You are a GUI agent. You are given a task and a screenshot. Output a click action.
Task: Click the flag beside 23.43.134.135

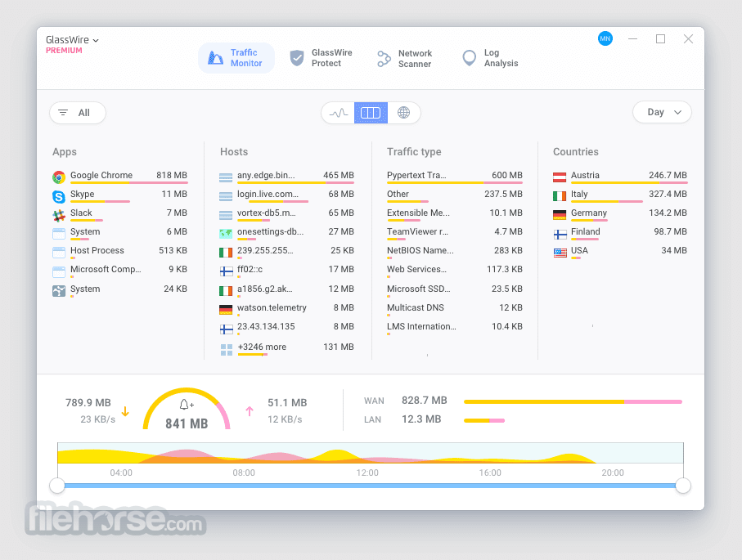226,329
